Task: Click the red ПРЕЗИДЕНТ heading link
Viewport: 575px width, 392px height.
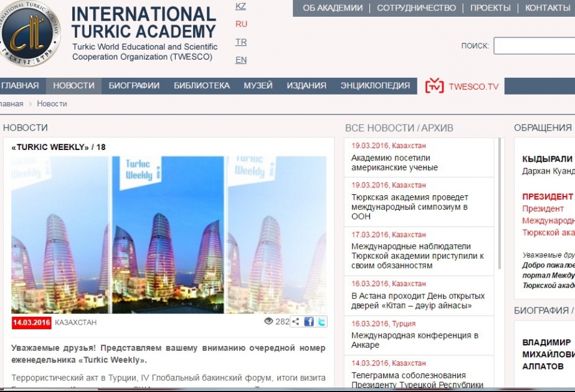Action: click(x=548, y=197)
